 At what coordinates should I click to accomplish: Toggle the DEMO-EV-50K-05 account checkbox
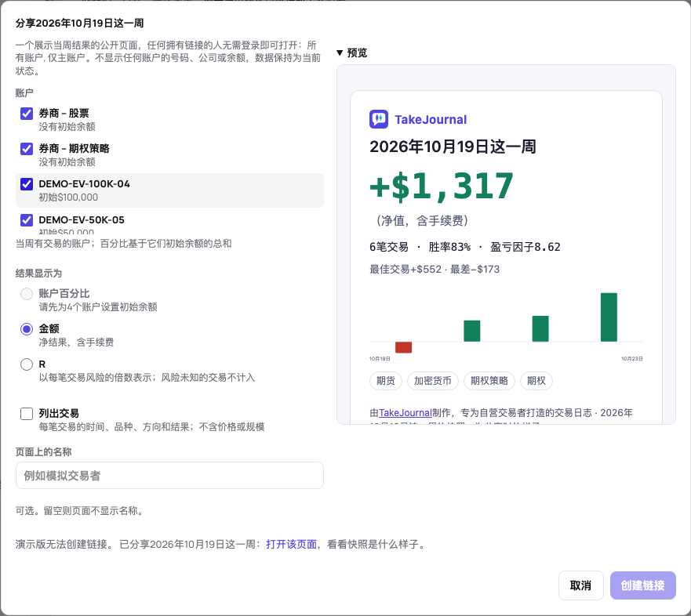coord(27,220)
